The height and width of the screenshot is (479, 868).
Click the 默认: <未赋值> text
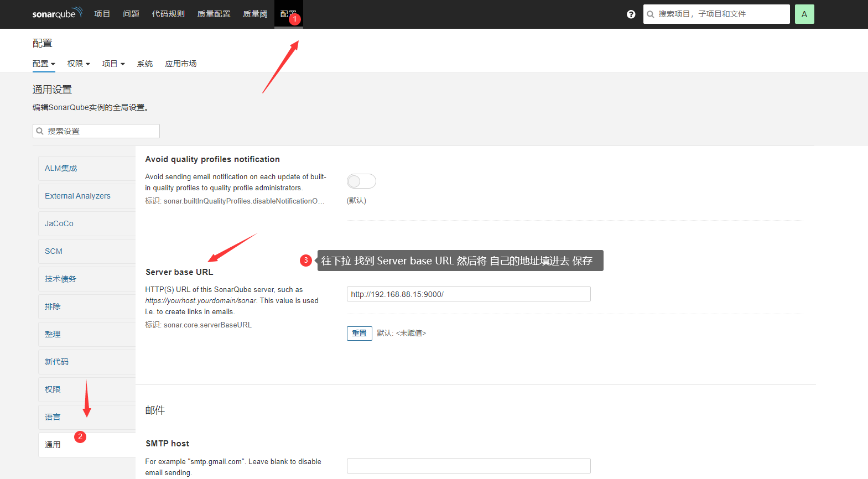tap(402, 333)
